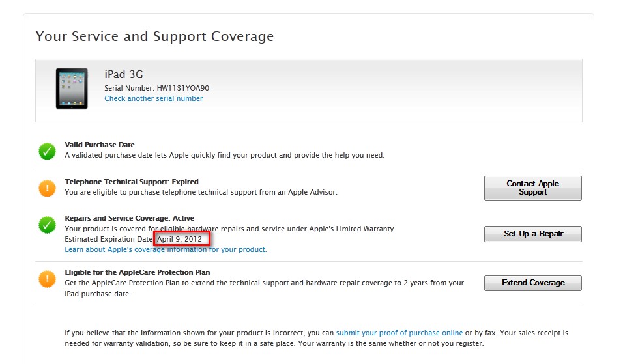
Task: Click the Your Service and Support Coverage heading
Action: pyautogui.click(x=154, y=36)
